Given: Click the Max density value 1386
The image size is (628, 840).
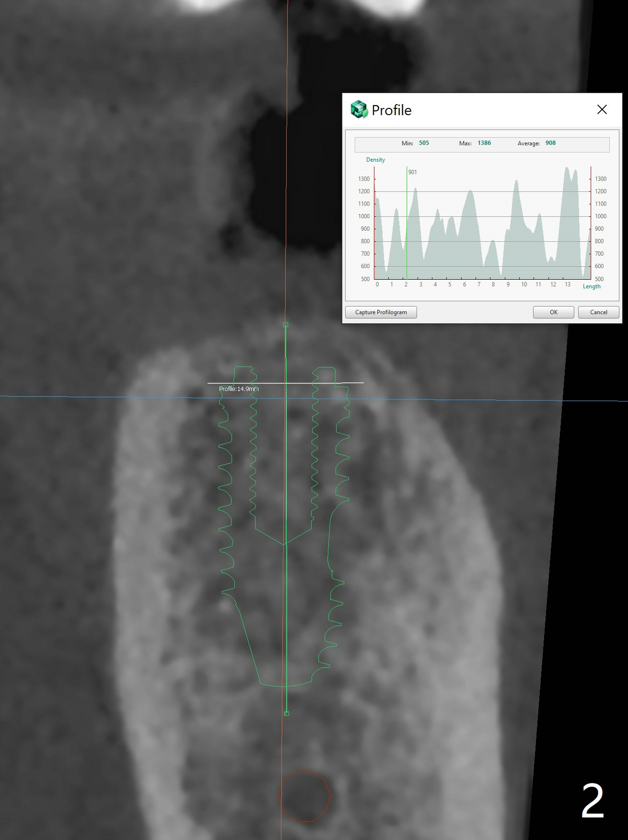Looking at the screenshot, I should [x=484, y=143].
